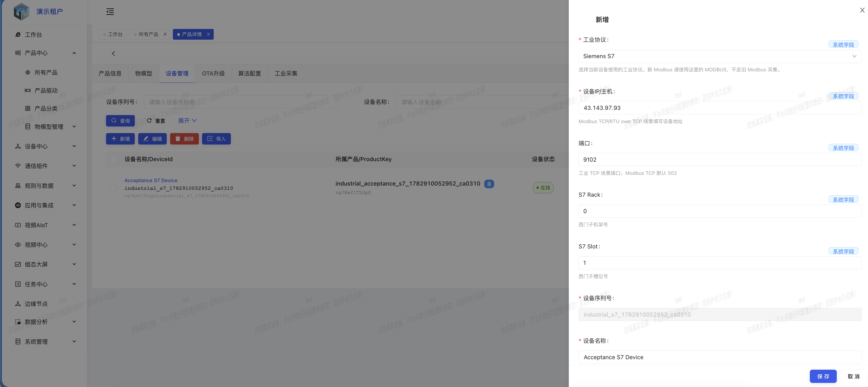Click the 视频AIoT play icon
The width and height of the screenshot is (868, 387).
tap(18, 225)
